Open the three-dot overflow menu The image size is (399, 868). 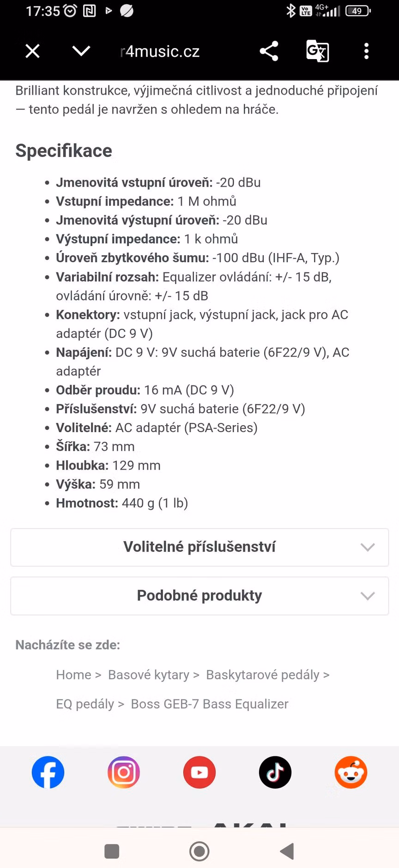[367, 51]
